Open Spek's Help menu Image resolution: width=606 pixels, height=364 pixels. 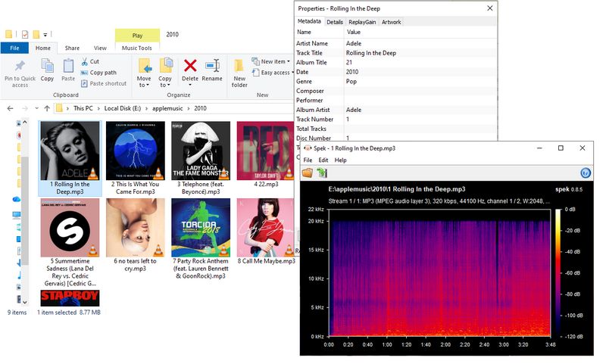point(340,160)
